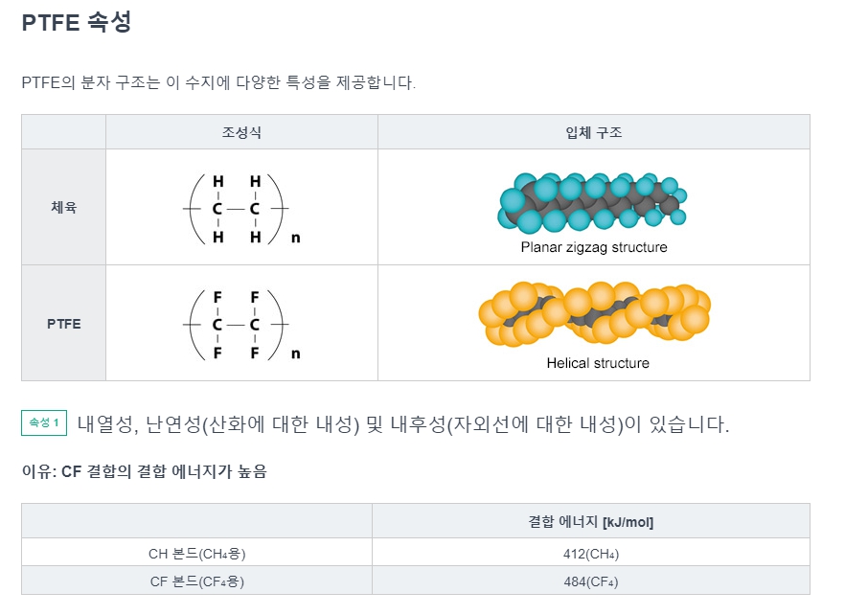Click the "PTFE" row header cell
The width and height of the screenshot is (868, 615).
64,324
